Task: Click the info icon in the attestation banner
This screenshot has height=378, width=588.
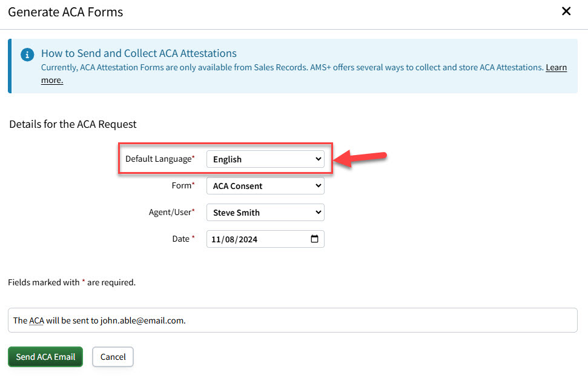Action: (27, 55)
